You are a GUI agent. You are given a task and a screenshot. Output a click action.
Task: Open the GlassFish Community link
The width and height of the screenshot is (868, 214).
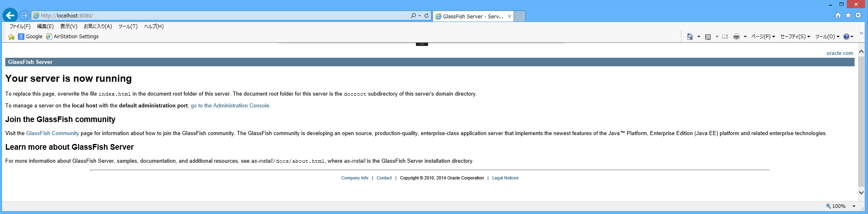(x=53, y=133)
